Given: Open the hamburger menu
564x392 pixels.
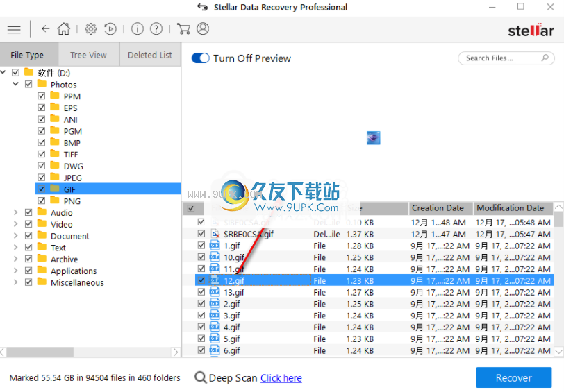Looking at the screenshot, I should coord(14,29).
